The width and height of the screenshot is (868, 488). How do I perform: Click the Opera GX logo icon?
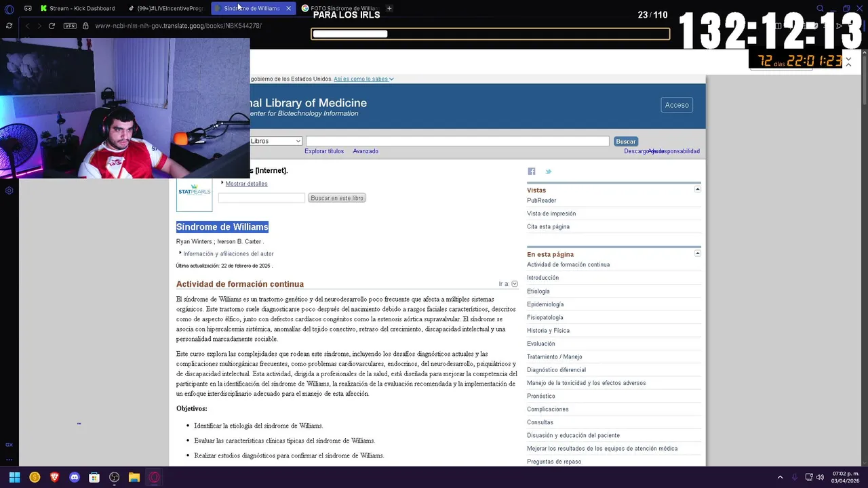pyautogui.click(x=9, y=9)
